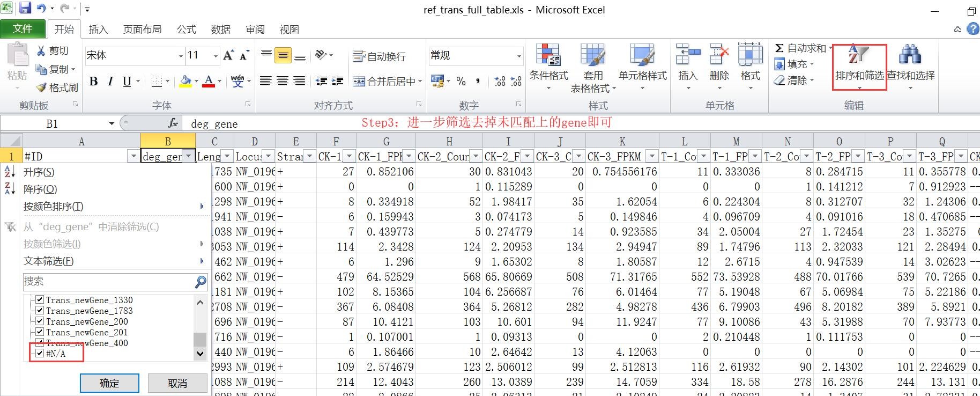The width and height of the screenshot is (980, 396).
Task: Click the filter list scroll down arrow
Action: (200, 354)
